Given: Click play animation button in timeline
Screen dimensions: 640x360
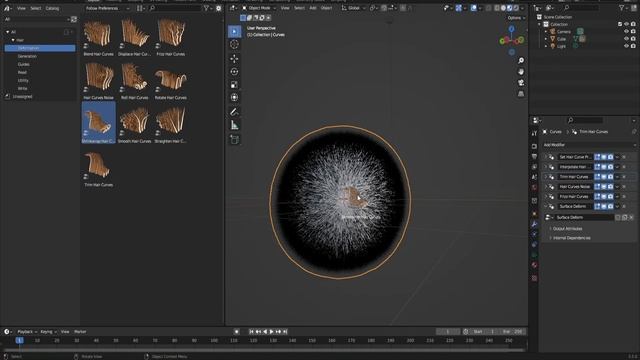Looking at the screenshot, I should 271,332.
